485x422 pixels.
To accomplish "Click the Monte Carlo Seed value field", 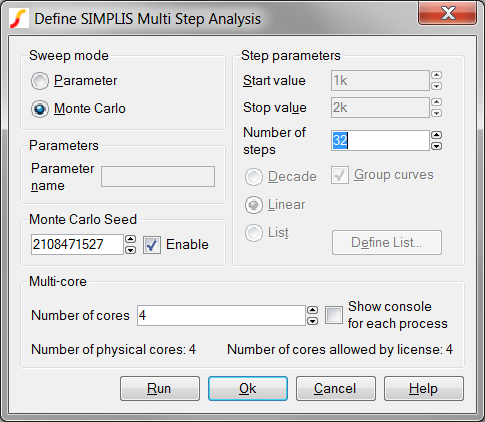I will point(77,244).
